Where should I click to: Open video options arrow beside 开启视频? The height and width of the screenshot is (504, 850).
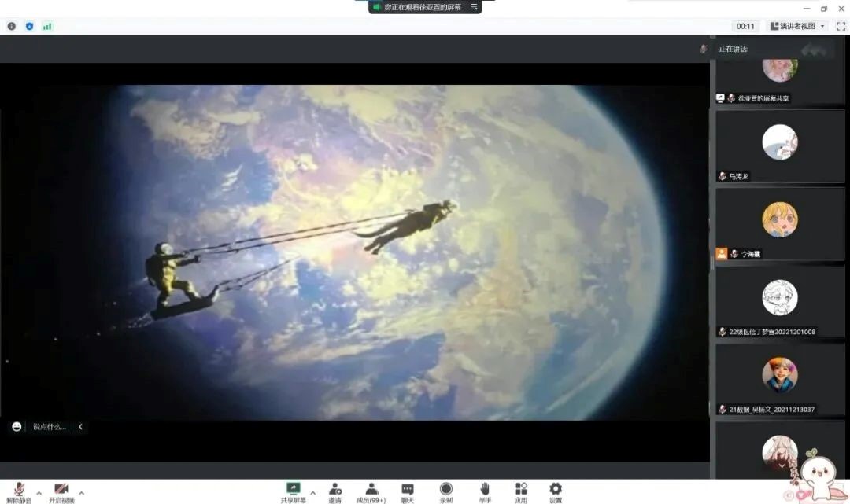pyautogui.click(x=81, y=493)
